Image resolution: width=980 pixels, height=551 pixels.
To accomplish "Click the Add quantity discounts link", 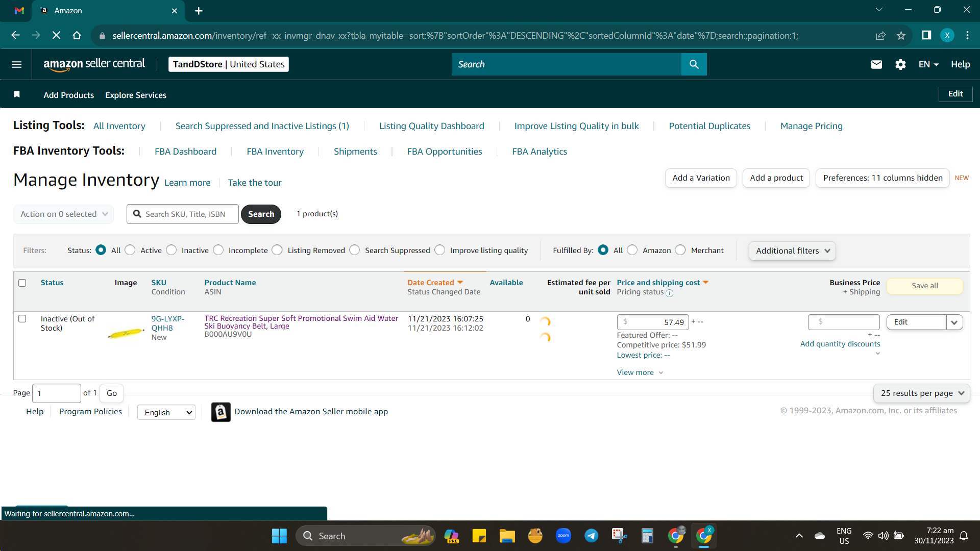I will [840, 344].
